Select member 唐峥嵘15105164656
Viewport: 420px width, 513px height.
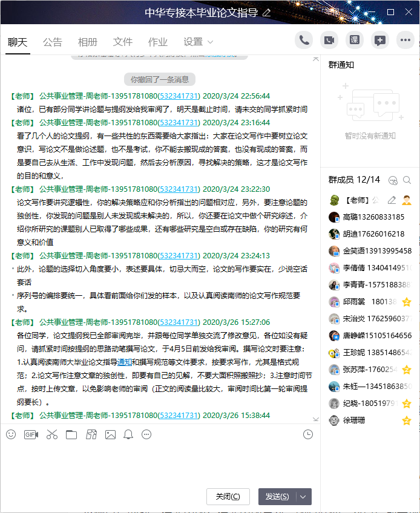click(x=370, y=336)
